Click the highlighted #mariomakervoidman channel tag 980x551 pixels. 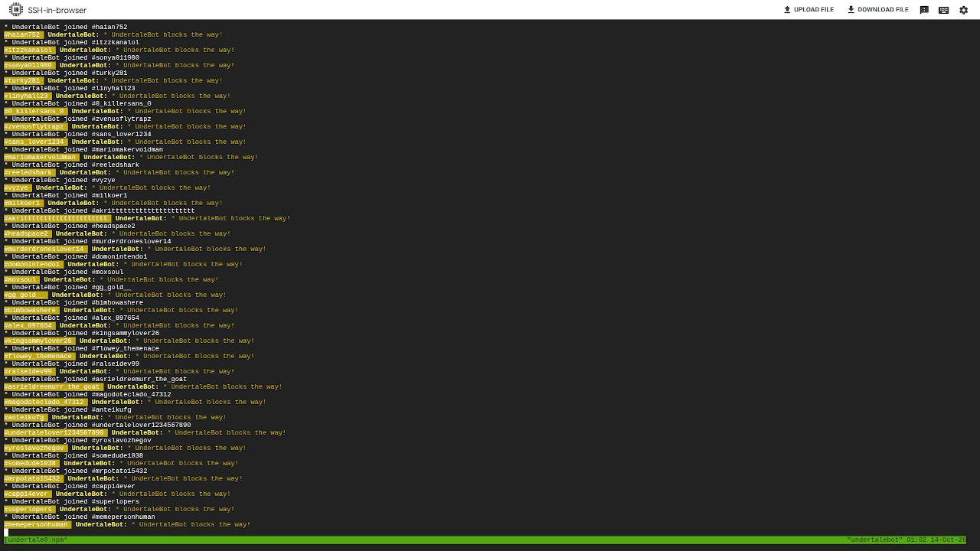[x=41, y=157]
